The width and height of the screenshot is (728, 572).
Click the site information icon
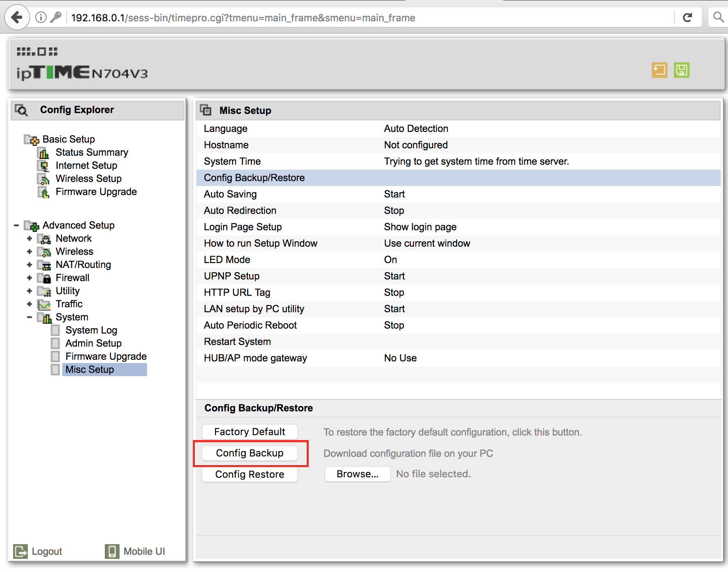41,17
